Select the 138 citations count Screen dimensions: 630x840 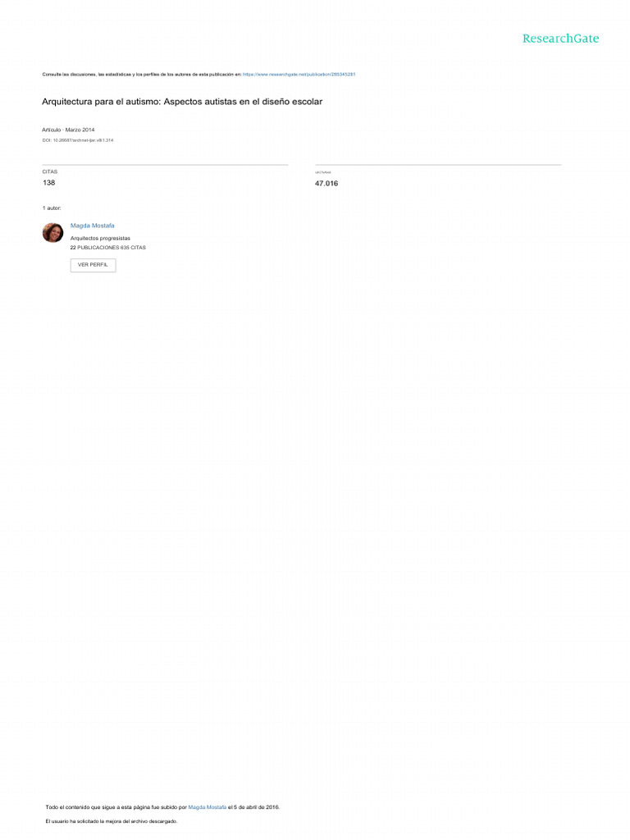48,183
